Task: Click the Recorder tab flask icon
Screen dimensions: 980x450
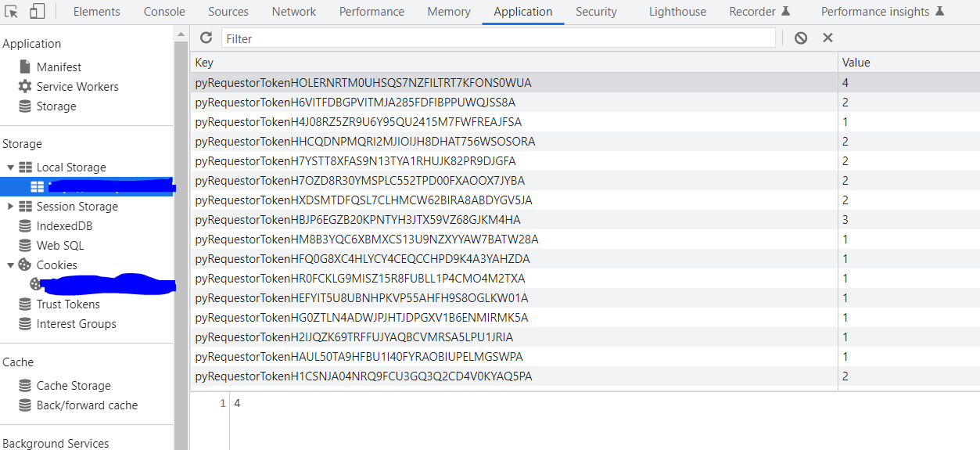Action: tap(785, 12)
